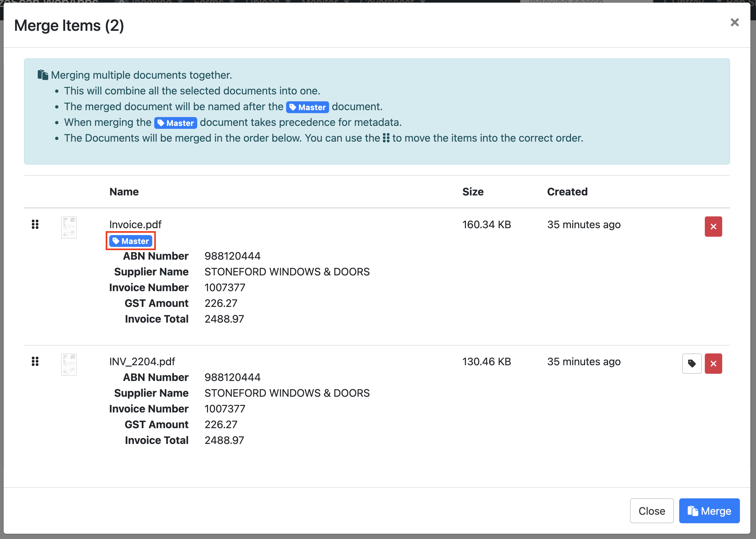Dismiss the Merge Items dialog with X
This screenshot has height=539, width=756.
click(x=734, y=23)
